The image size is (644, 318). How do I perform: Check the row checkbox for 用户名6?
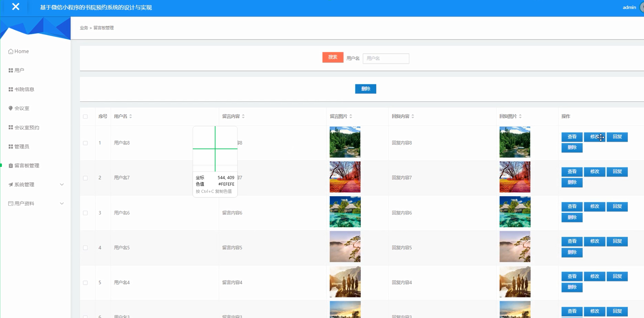(86, 212)
